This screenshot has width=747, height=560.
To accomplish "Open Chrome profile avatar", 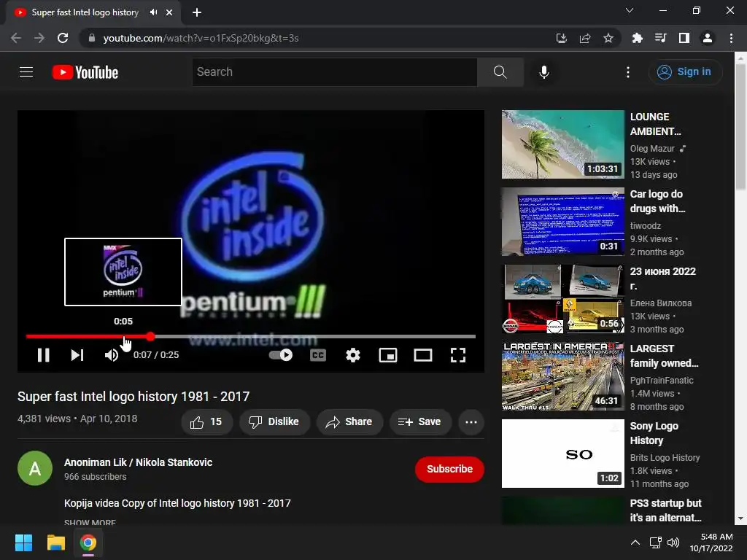I will point(708,38).
